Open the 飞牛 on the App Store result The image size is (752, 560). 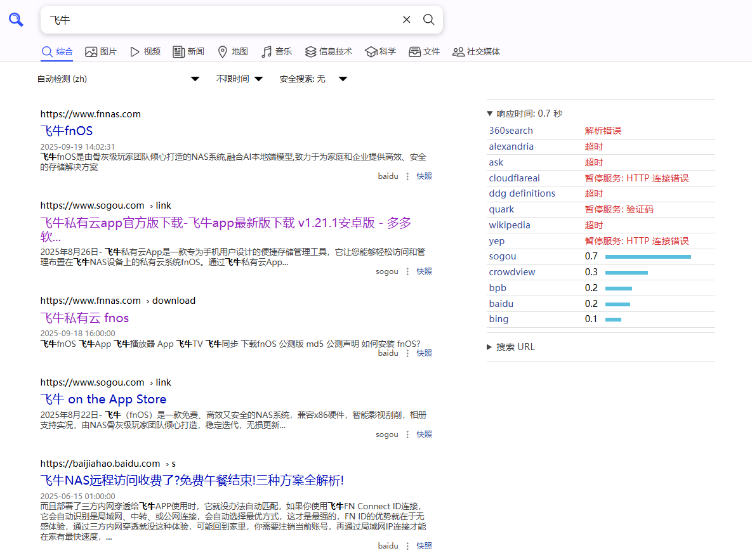click(x=103, y=399)
